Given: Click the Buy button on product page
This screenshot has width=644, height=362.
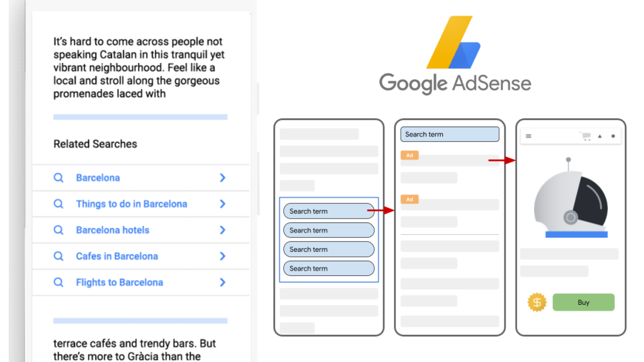Looking at the screenshot, I should (583, 302).
